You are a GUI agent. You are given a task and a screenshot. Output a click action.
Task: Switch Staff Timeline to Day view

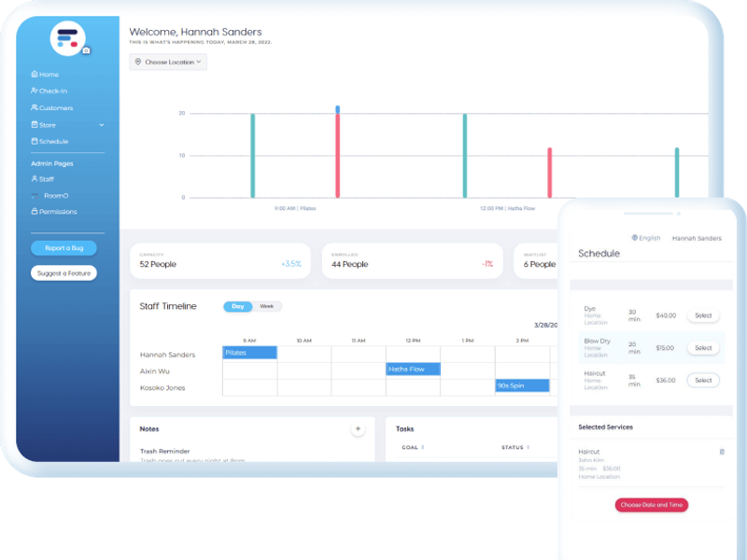click(x=238, y=306)
